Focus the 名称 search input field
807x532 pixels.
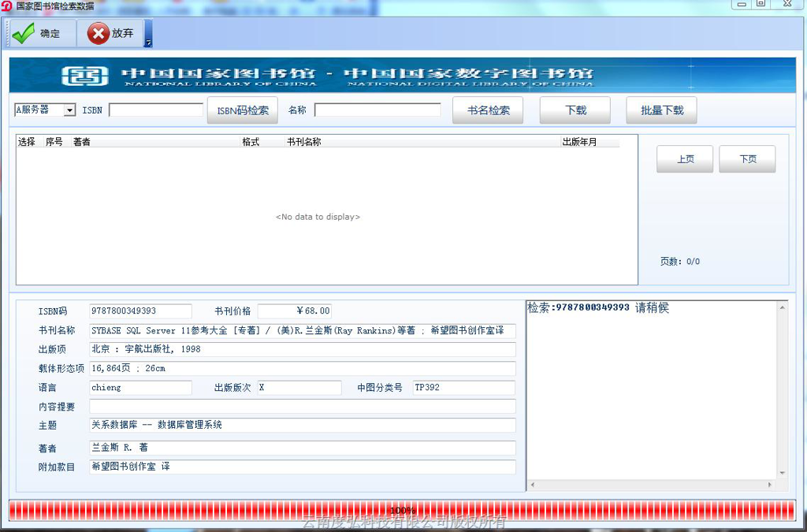[377, 110]
